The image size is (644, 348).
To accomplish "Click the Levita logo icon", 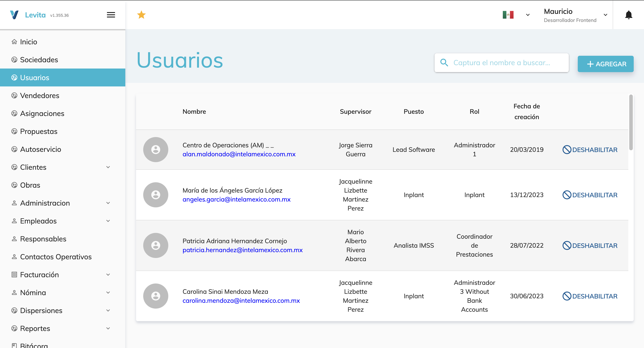I will 14,15.
